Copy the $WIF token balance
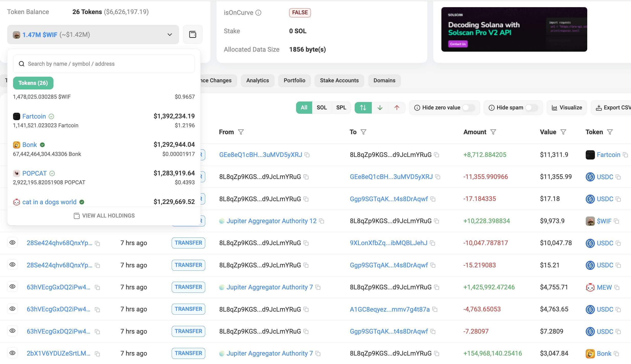Viewport: 631px width, 364px height. coord(193,34)
